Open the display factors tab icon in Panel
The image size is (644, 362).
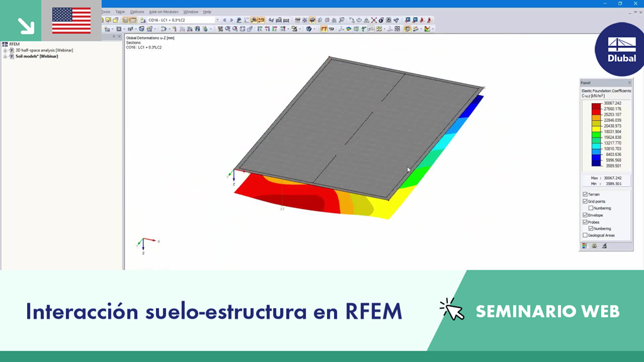pyautogui.click(x=594, y=246)
